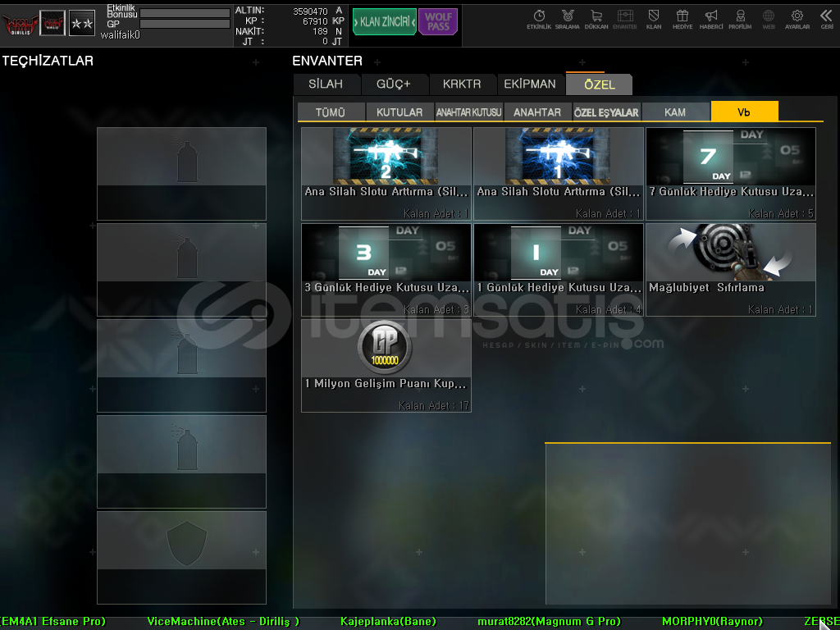840x630 pixels.
Task: Click the second spray can equipment slot
Action: click(181, 269)
